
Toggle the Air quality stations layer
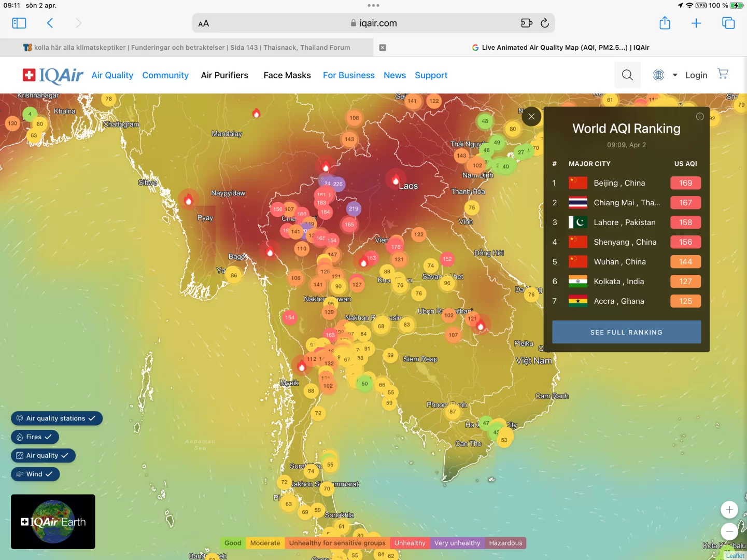[x=57, y=418]
